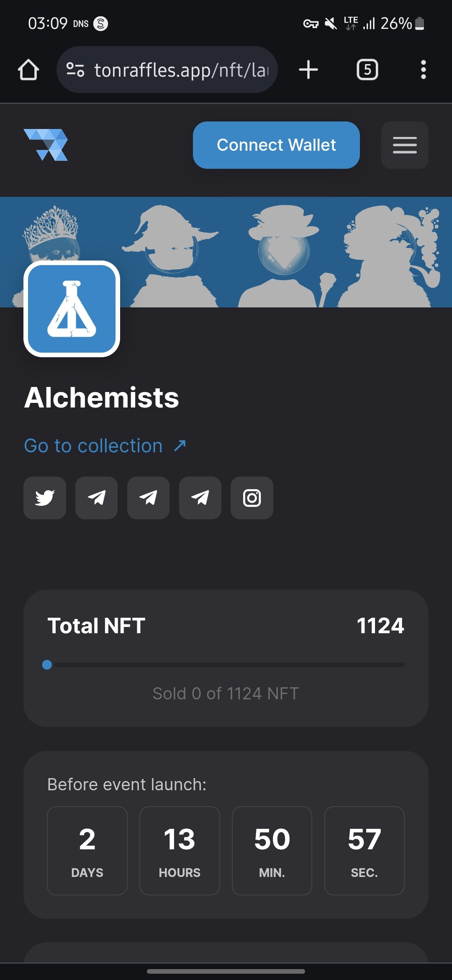452x980 pixels.
Task: Click the Sold NFT progress bar dot
Action: (x=47, y=665)
